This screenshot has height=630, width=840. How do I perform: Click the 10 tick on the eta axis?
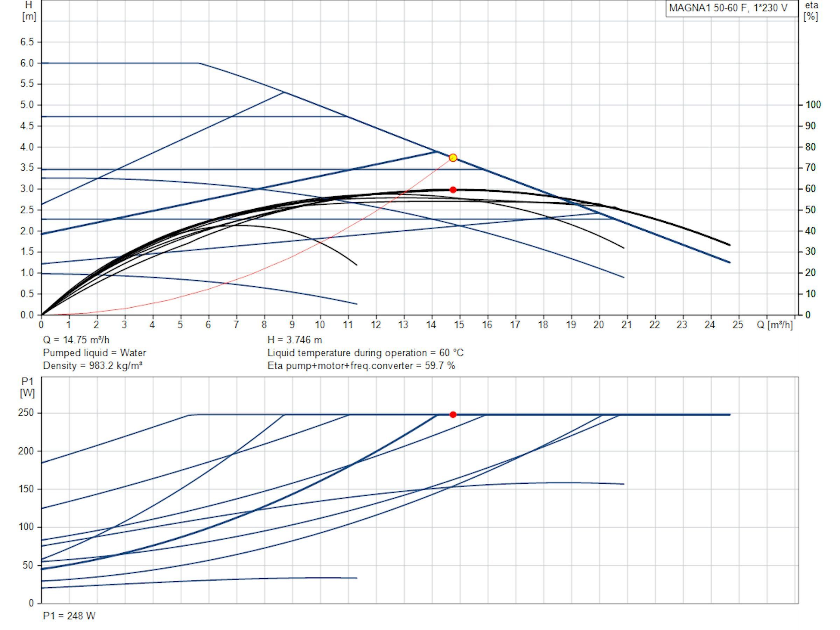tap(810, 294)
